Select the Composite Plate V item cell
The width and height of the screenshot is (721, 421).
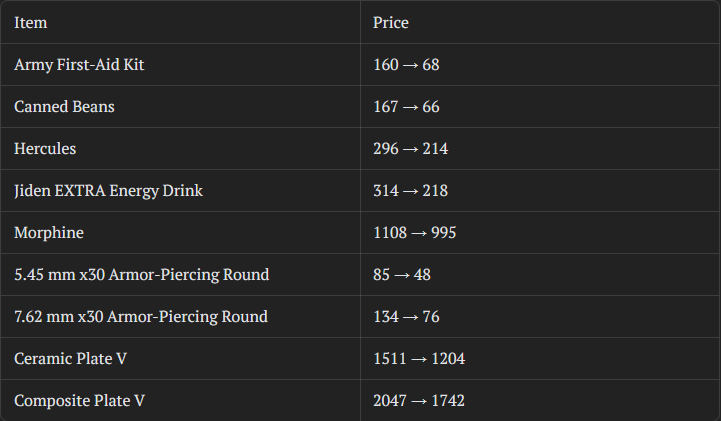[80, 400]
